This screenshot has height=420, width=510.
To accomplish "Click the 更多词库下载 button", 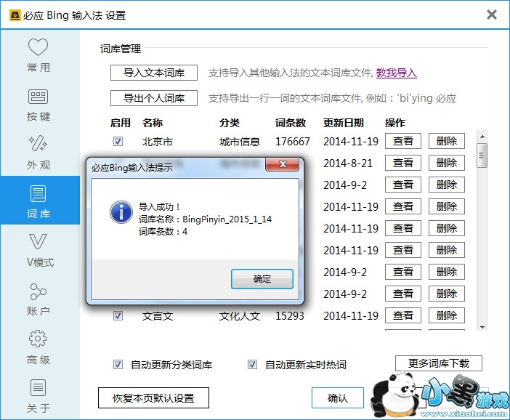I will point(439,363).
